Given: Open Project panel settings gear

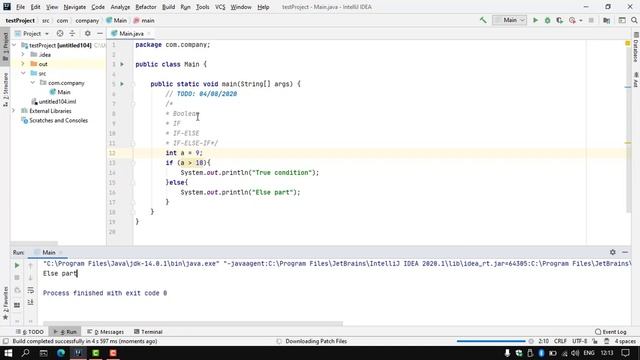Looking at the screenshot, I should click(x=87, y=33).
